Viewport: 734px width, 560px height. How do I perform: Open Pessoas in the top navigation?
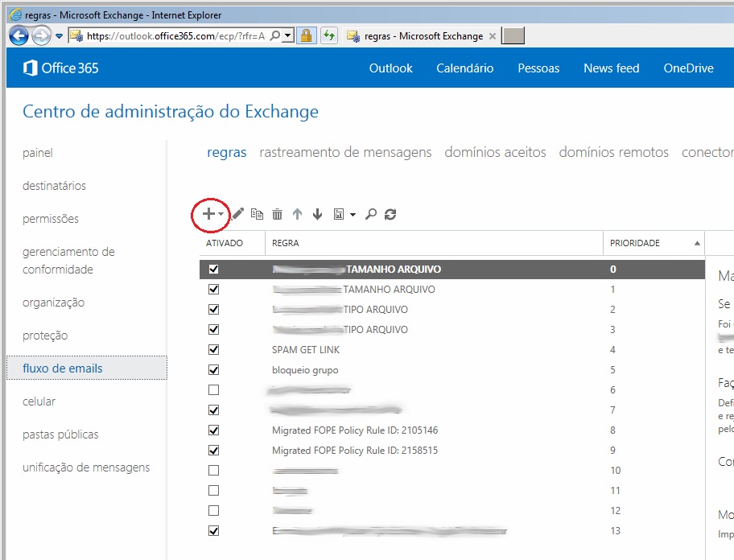(538, 68)
